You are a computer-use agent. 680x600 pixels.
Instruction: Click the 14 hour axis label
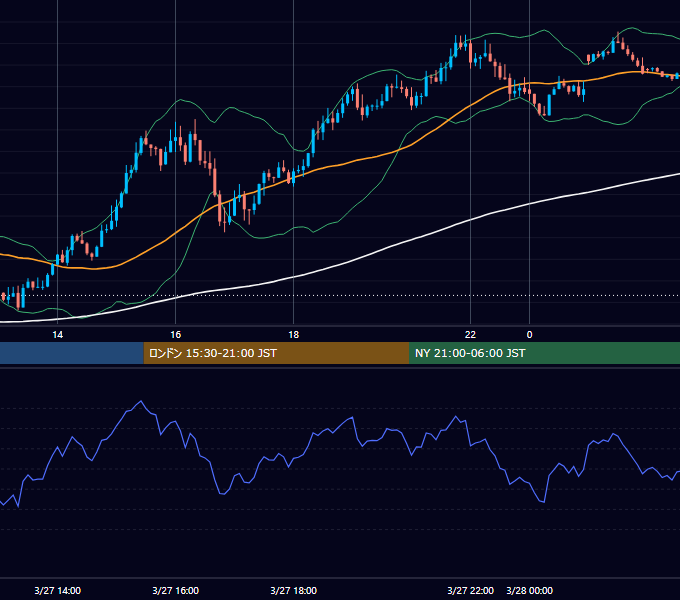coord(57,335)
